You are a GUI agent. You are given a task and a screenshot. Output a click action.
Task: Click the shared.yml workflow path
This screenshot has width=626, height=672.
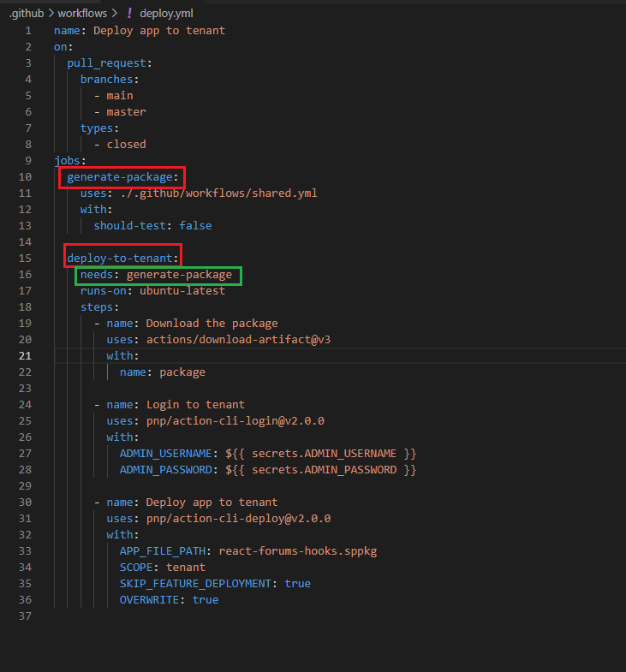click(x=218, y=193)
